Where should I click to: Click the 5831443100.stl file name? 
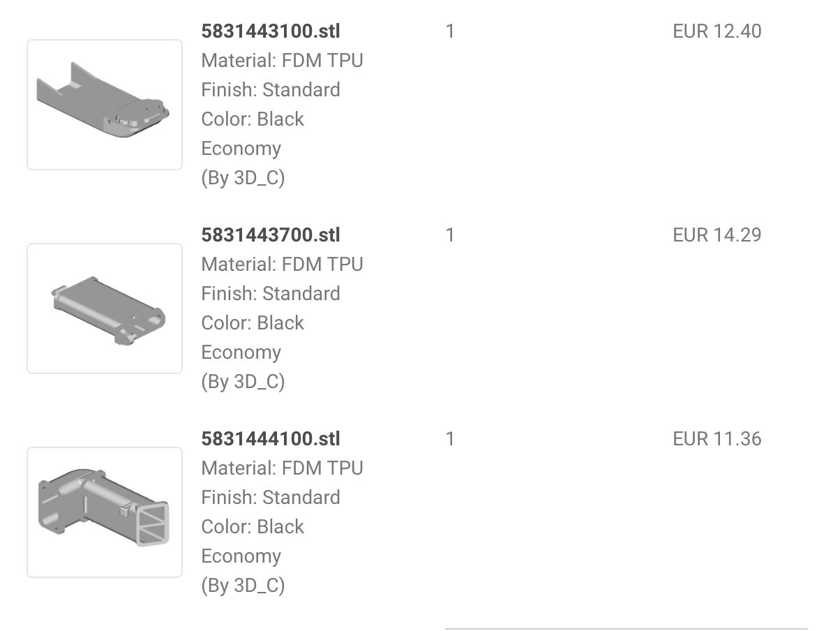click(x=271, y=31)
